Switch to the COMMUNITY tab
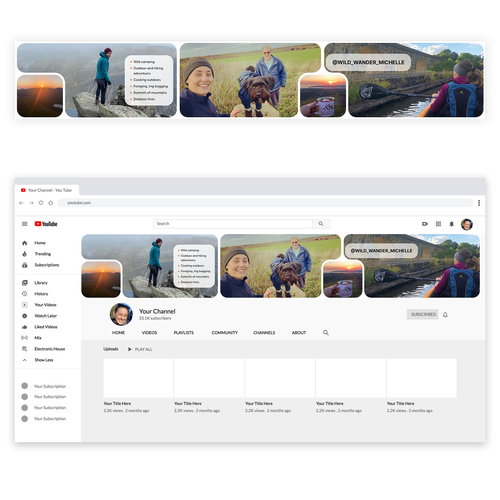This screenshot has width=500, height=500. [x=225, y=333]
